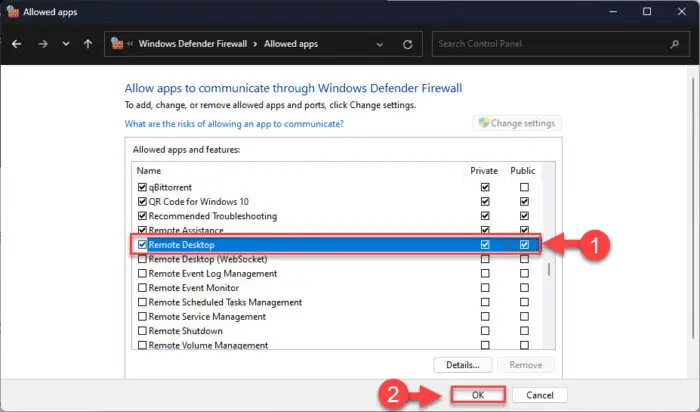Toggle QR Code for Windows 10 Private

485,201
